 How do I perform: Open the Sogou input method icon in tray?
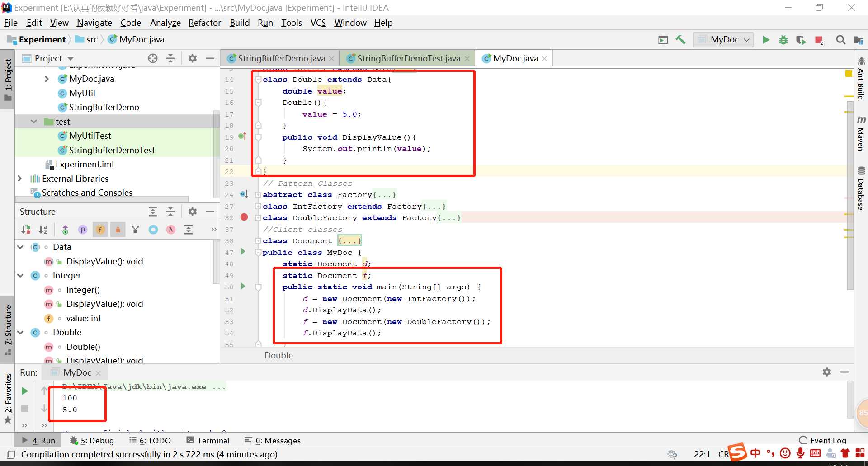pyautogui.click(x=737, y=452)
